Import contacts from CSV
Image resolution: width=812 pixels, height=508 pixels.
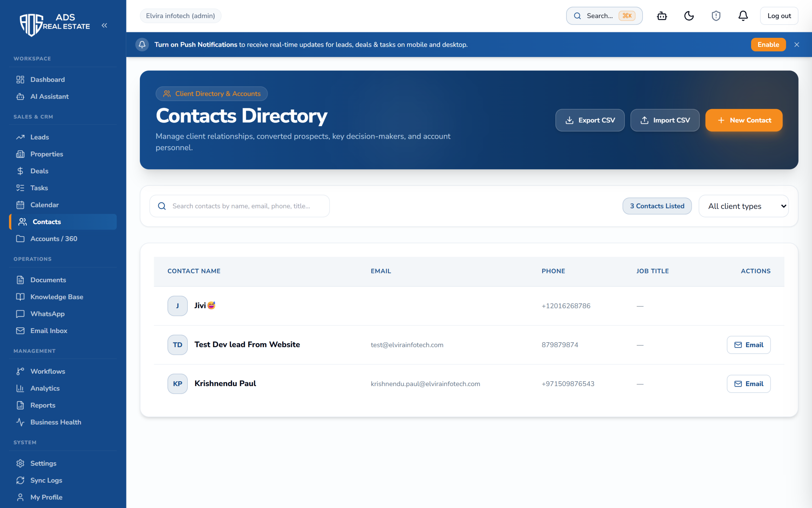tap(665, 120)
